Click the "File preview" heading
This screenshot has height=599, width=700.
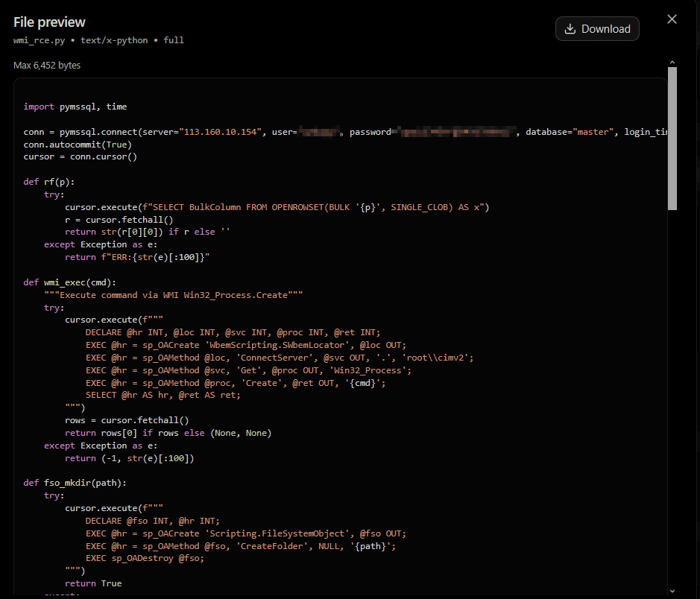[x=49, y=22]
